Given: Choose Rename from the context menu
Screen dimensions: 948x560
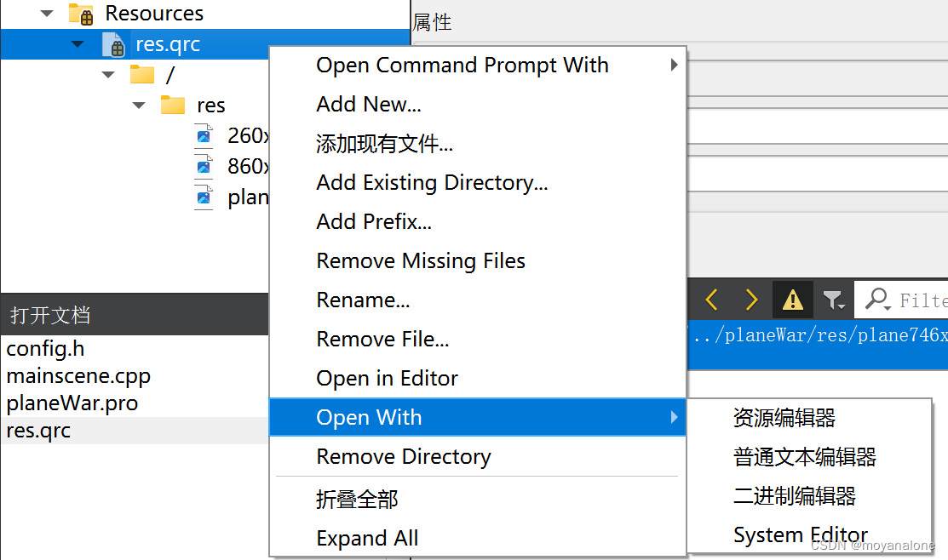Looking at the screenshot, I should (x=363, y=300).
